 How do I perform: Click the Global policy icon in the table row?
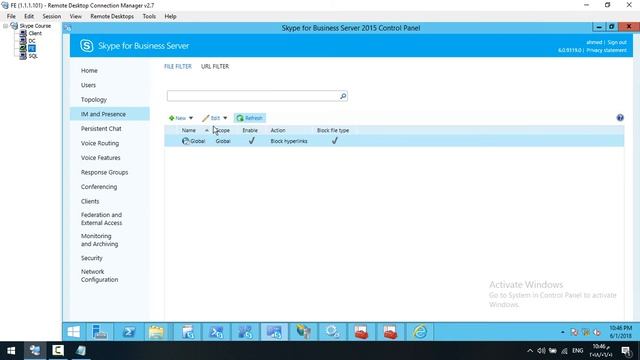186,141
